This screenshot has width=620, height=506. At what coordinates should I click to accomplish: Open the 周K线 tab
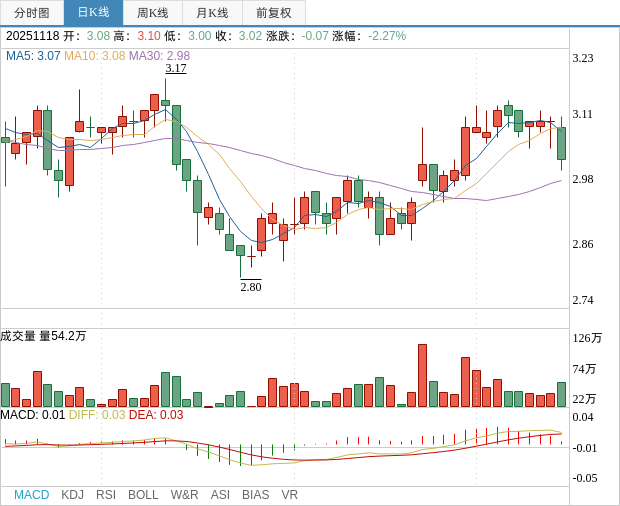click(x=153, y=13)
